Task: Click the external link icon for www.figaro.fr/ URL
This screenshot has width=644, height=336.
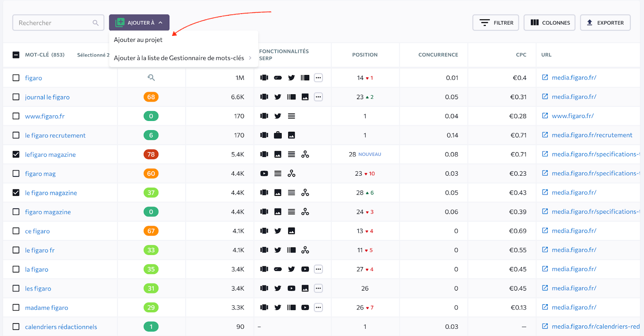Action: 545,116
